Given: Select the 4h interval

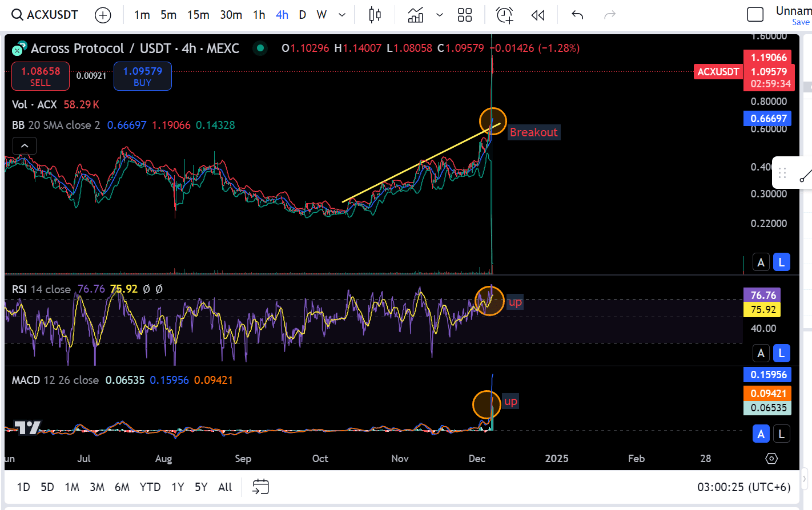Looking at the screenshot, I should click(282, 15).
